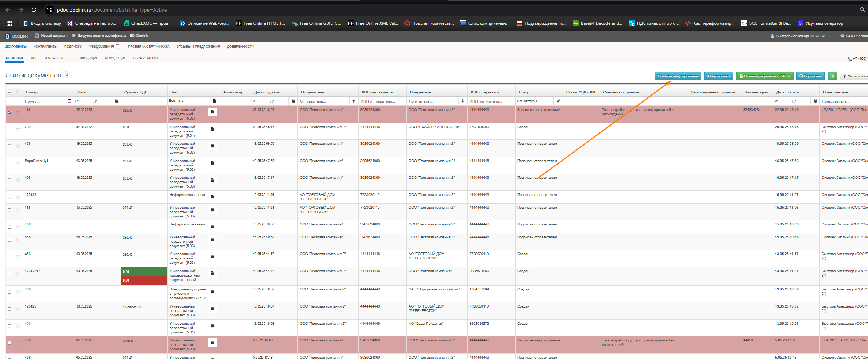Viewport: 868px width, 359px height.
Task: Click the Принять аннулирование button
Action: click(x=678, y=76)
